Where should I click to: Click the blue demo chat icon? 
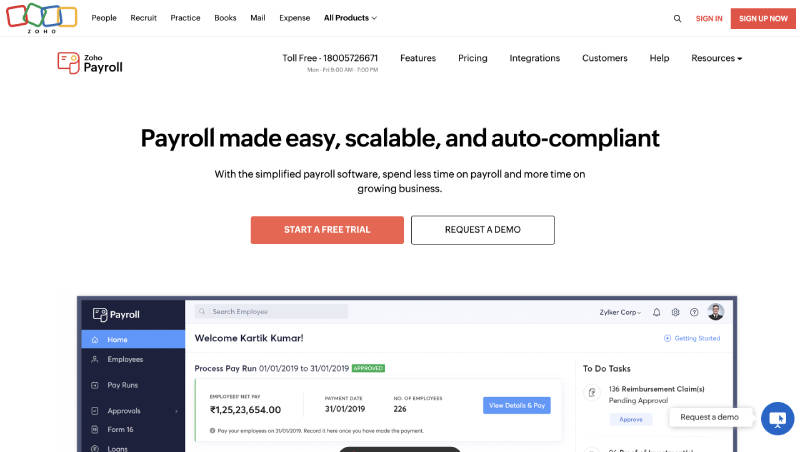pos(777,417)
